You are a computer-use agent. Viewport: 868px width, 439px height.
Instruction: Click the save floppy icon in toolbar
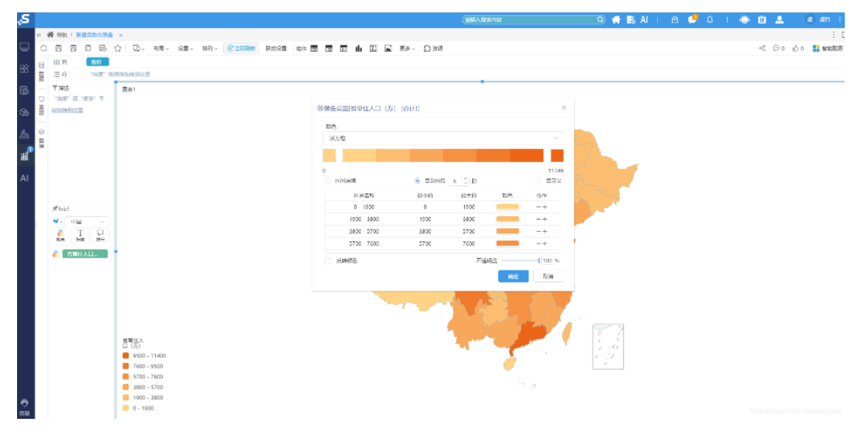[x=58, y=48]
